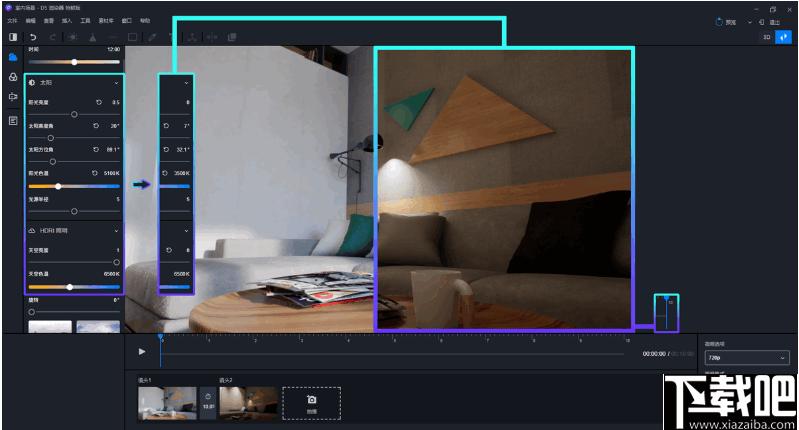Click the 00:00:00 timecode display
The image size is (799, 430).
pyautogui.click(x=654, y=354)
